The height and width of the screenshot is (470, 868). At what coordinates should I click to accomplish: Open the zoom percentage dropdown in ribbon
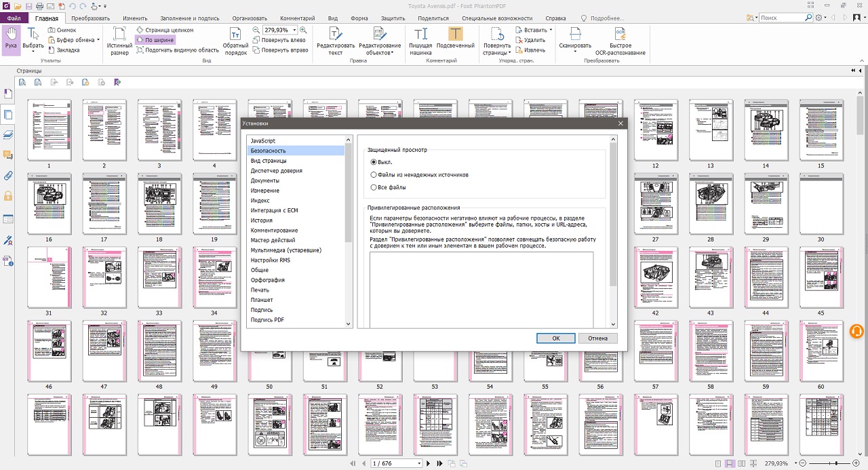[x=294, y=31]
